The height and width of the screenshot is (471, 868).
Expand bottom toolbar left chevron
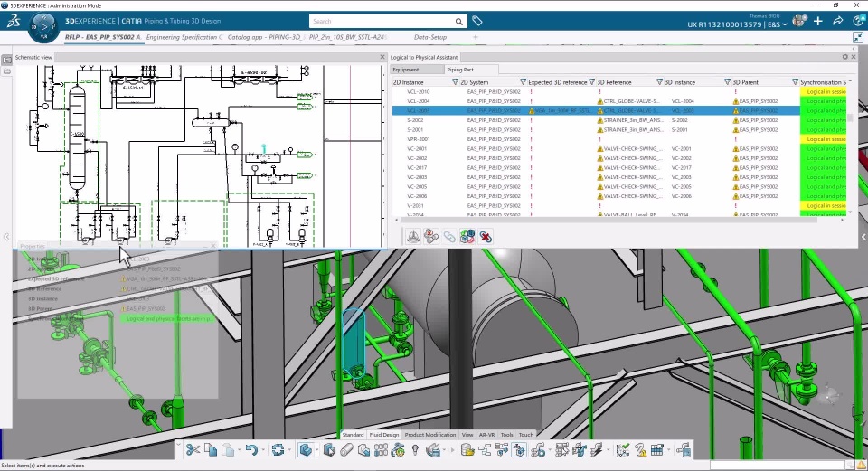178,443
